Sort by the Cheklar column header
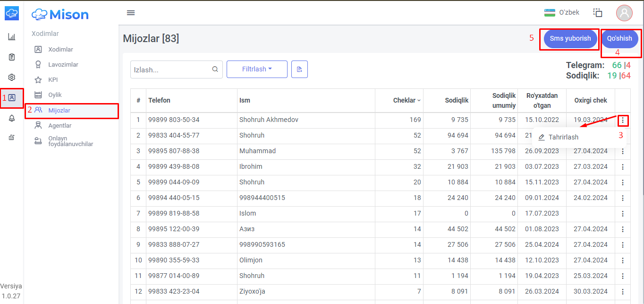 tap(407, 100)
